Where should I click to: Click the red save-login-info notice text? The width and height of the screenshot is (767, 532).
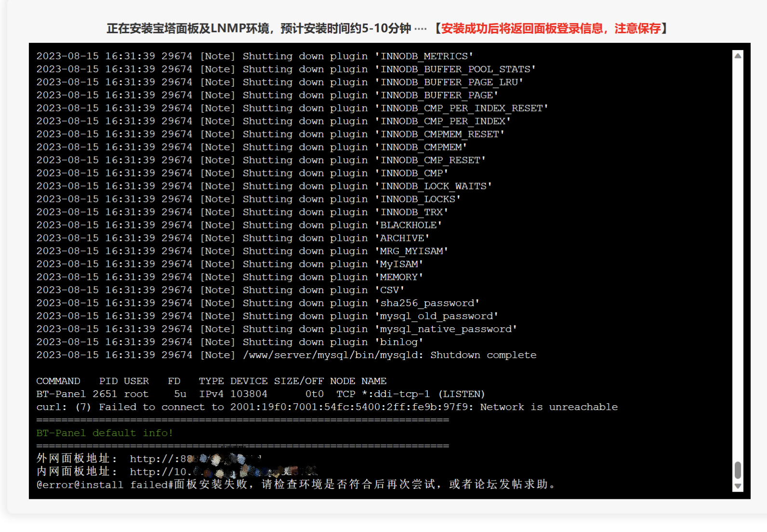(x=551, y=28)
